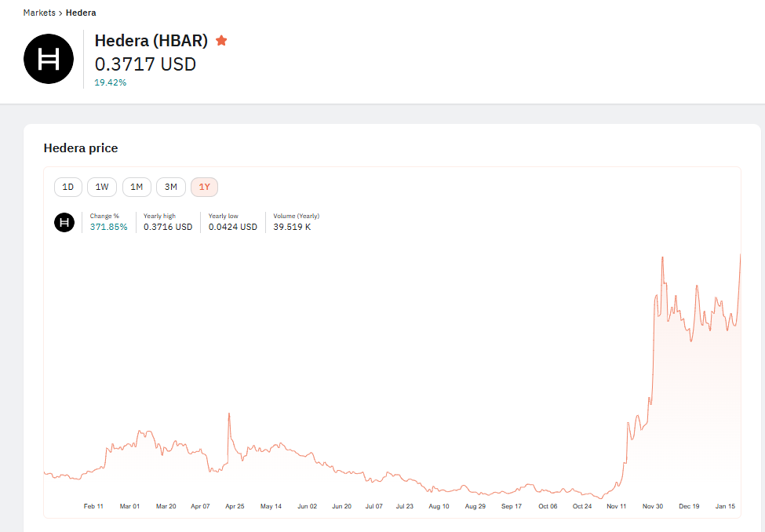The image size is (765, 532).
Task: Switch chart to the 1D range
Action: 68,187
